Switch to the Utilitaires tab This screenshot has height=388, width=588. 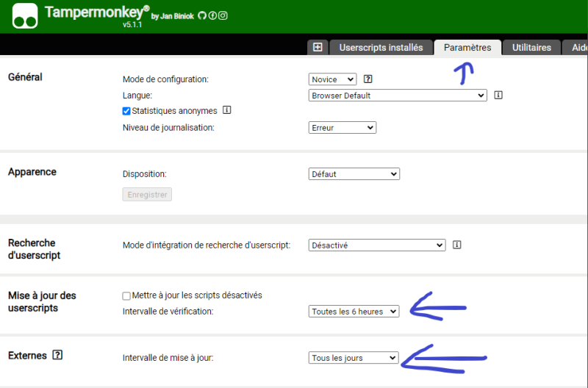[x=531, y=48]
